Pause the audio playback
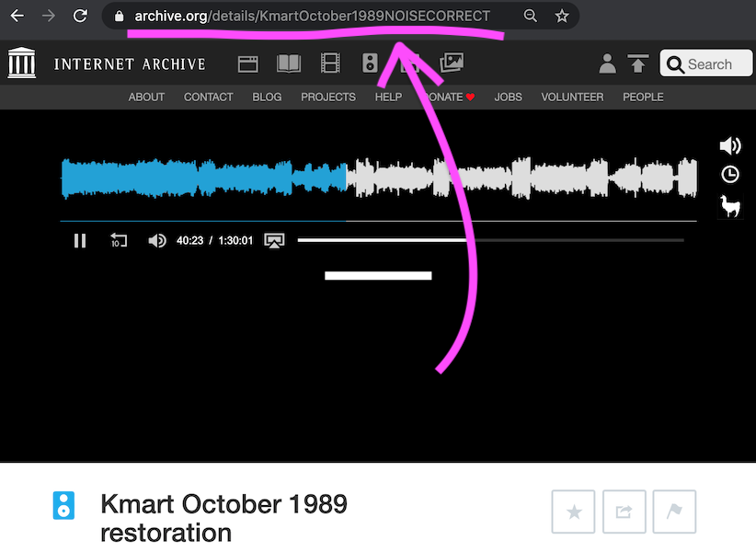This screenshot has height=552, width=756. [80, 240]
